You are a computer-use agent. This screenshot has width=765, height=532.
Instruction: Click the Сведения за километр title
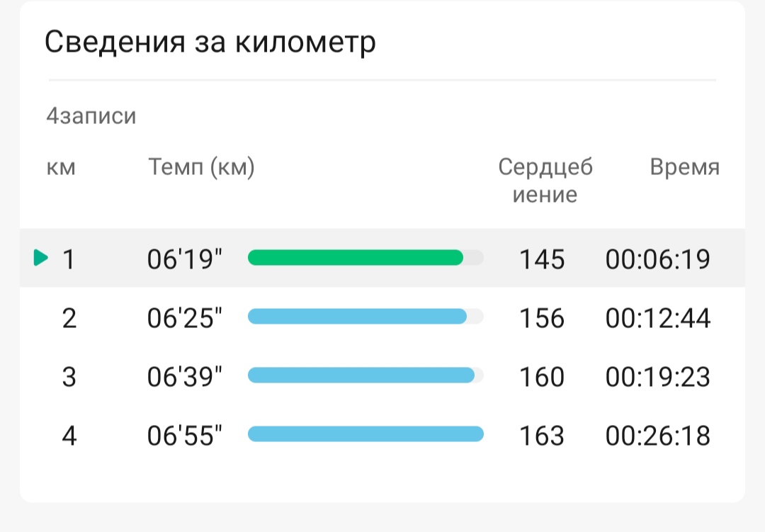[210, 42]
